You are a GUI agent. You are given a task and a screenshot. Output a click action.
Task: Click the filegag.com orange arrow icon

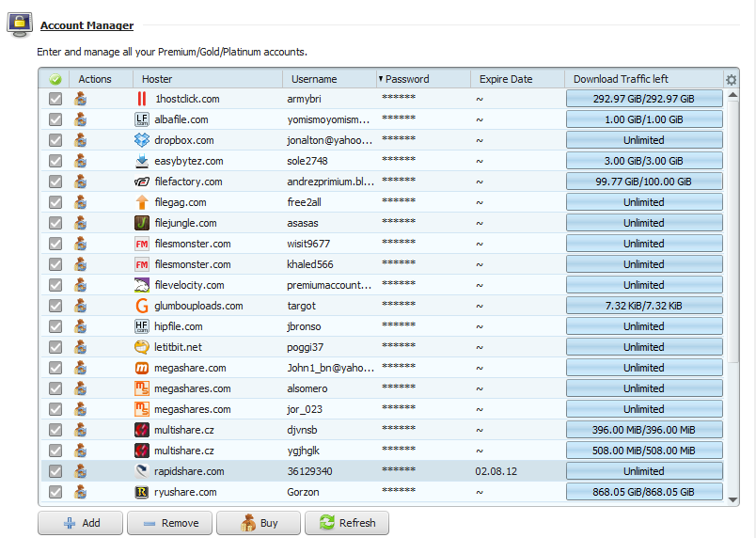[142, 202]
